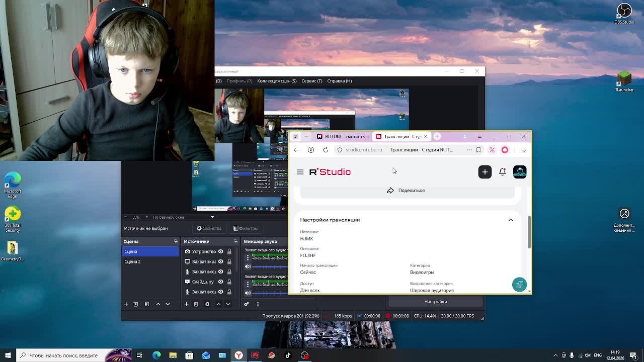This screenshot has height=362, width=644.
Task: Open the Справка menu in OBS
Action: click(340, 81)
